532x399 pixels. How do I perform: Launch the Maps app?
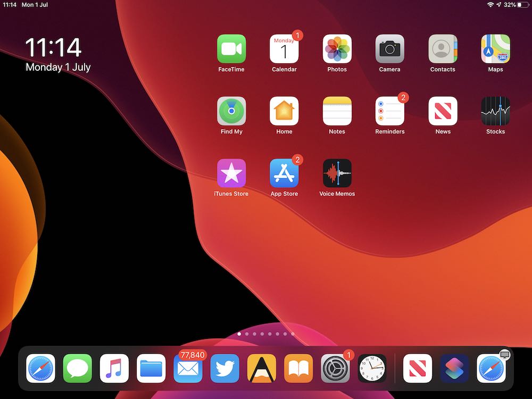(x=495, y=49)
